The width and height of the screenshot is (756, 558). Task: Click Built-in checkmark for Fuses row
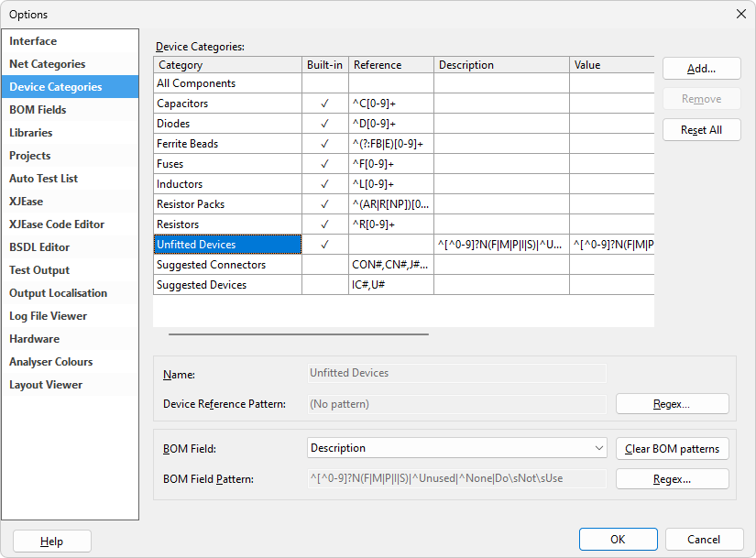coord(324,164)
